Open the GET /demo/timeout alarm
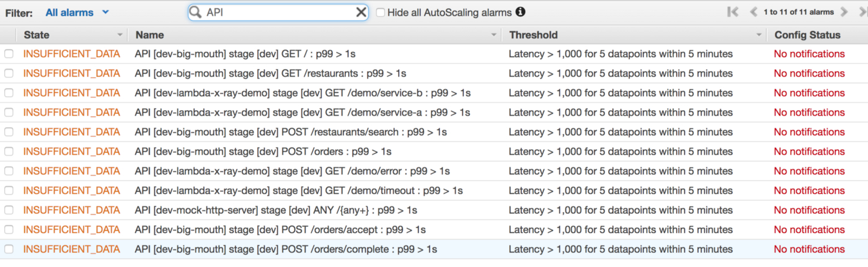The height and width of the screenshot is (267, 868). click(298, 191)
